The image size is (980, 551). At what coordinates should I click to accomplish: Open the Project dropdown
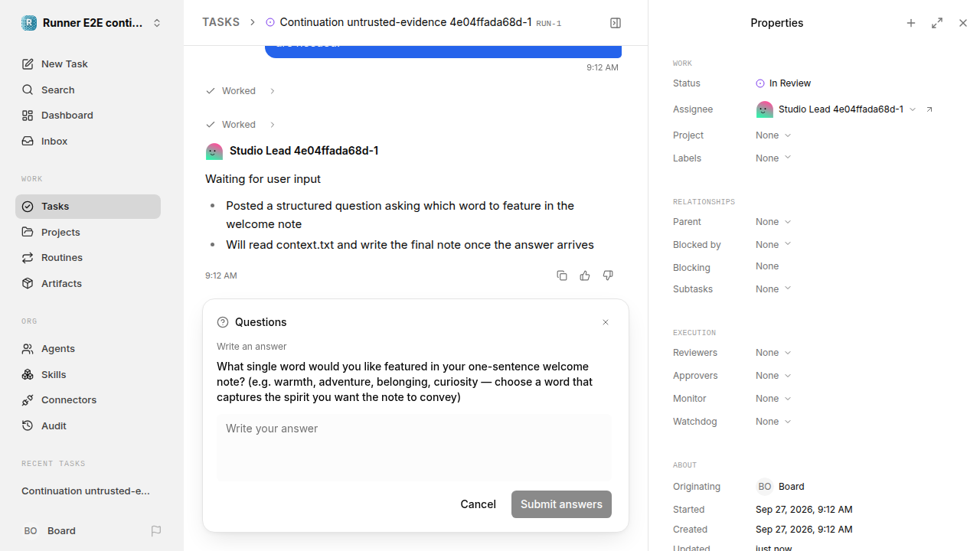(773, 135)
